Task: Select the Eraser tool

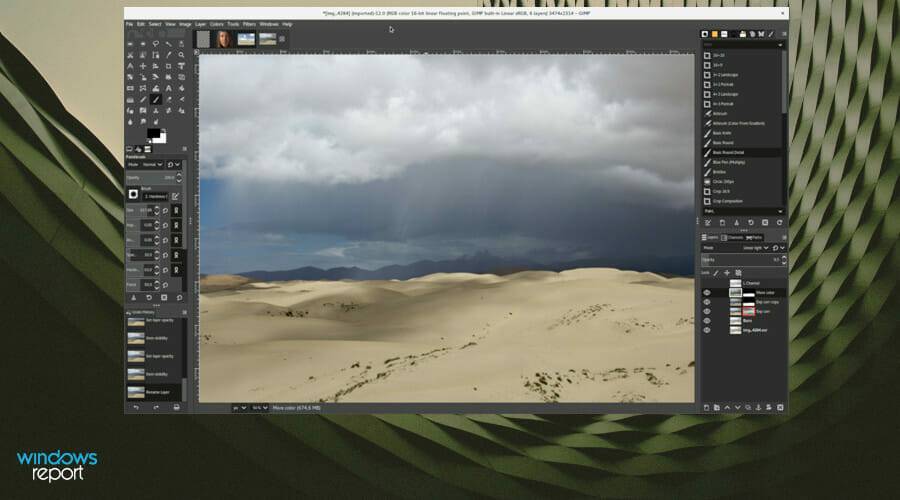Action: point(168,99)
